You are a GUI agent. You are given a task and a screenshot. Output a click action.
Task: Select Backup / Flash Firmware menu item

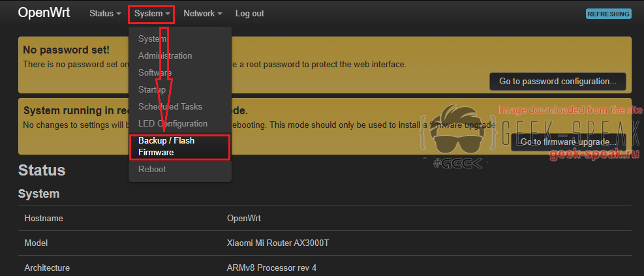pos(180,147)
